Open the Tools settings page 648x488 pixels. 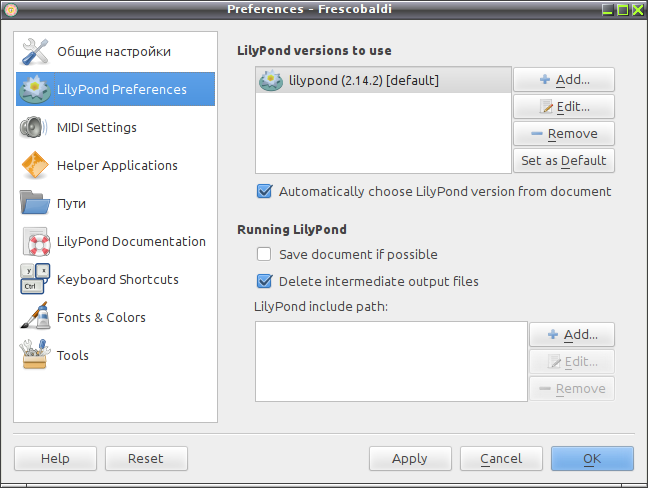(115, 355)
